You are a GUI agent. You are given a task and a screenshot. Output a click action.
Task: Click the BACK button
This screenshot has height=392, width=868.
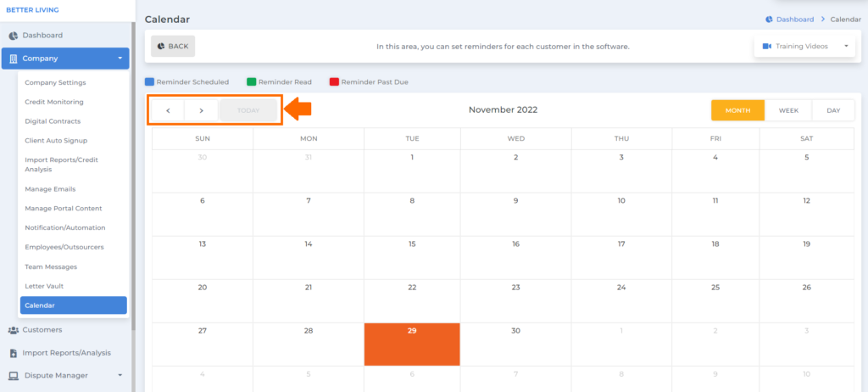(x=173, y=47)
